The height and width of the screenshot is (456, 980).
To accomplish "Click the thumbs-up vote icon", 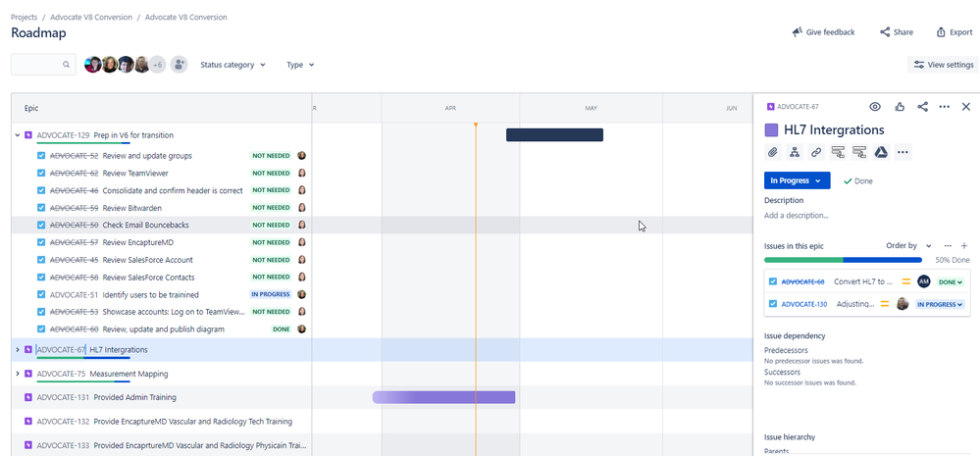I will [x=900, y=107].
